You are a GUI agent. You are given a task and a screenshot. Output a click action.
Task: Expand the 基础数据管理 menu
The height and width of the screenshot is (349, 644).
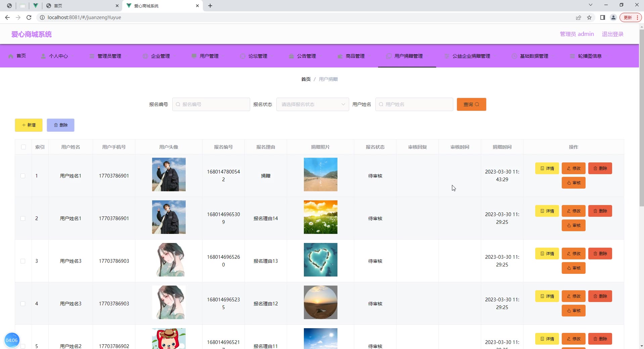(534, 56)
